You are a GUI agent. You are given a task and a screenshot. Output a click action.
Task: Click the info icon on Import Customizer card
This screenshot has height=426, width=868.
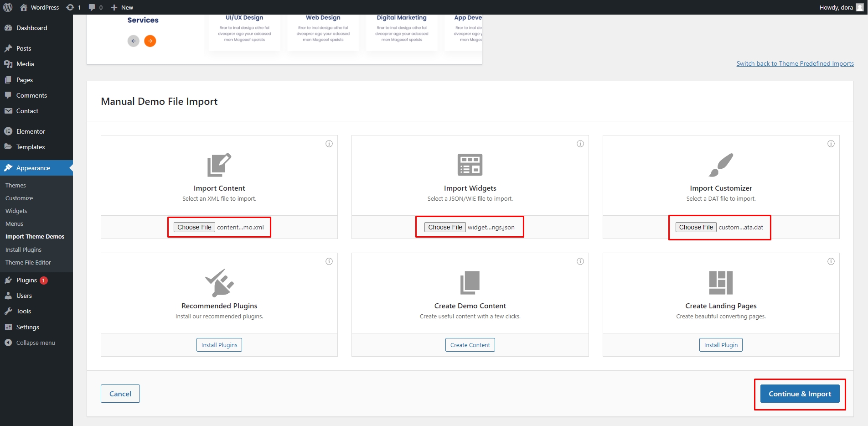click(x=831, y=144)
